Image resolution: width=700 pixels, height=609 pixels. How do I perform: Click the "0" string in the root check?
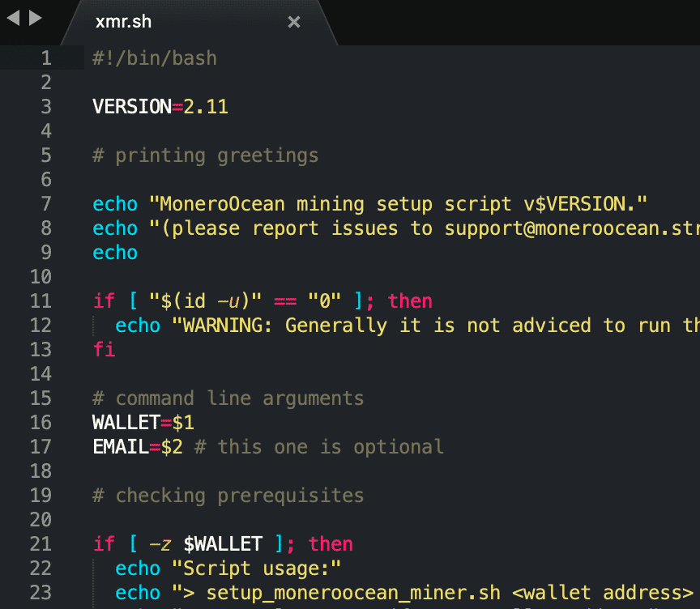(325, 301)
